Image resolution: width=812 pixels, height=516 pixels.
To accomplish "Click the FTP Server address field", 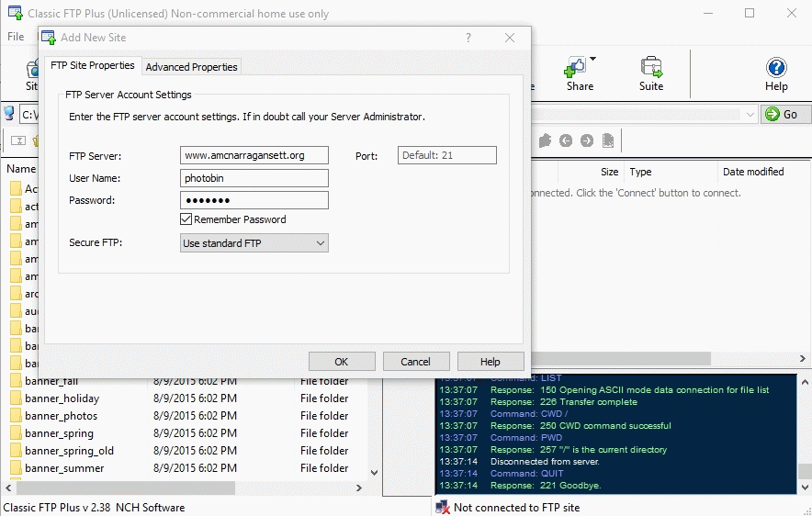I will coord(254,155).
